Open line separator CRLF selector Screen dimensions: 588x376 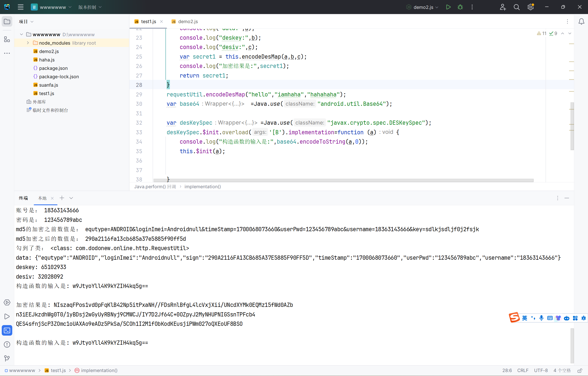(523, 370)
